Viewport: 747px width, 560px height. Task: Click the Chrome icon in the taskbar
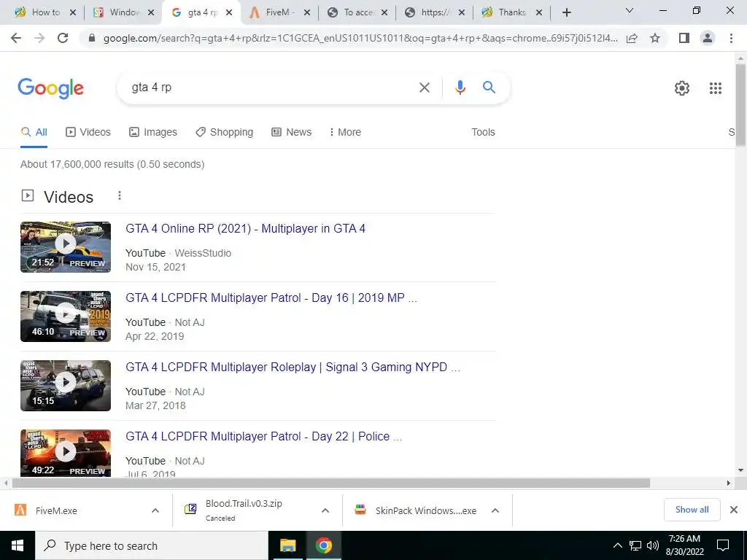[x=323, y=545]
